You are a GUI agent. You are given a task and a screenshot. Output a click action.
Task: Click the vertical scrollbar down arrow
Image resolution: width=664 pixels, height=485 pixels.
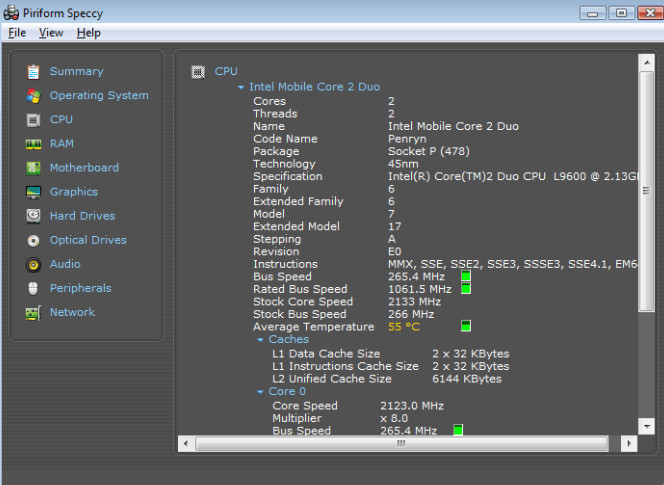tap(647, 426)
